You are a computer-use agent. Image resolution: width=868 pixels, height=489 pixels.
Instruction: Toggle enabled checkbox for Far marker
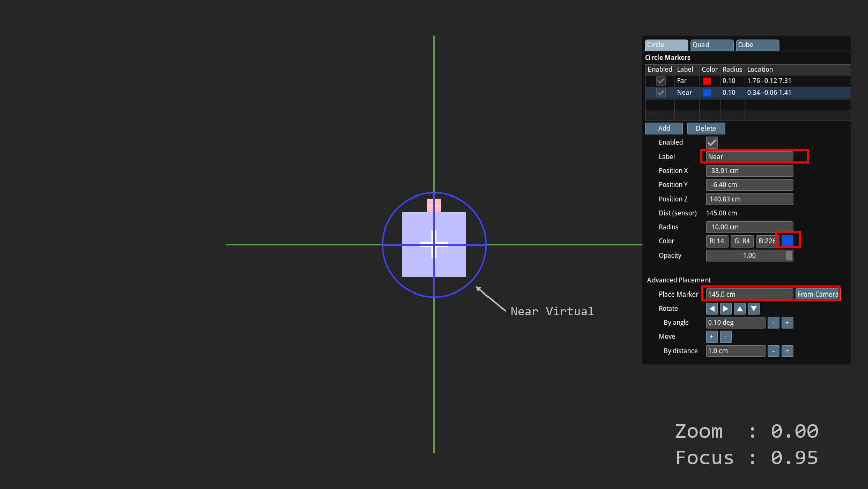coord(660,81)
